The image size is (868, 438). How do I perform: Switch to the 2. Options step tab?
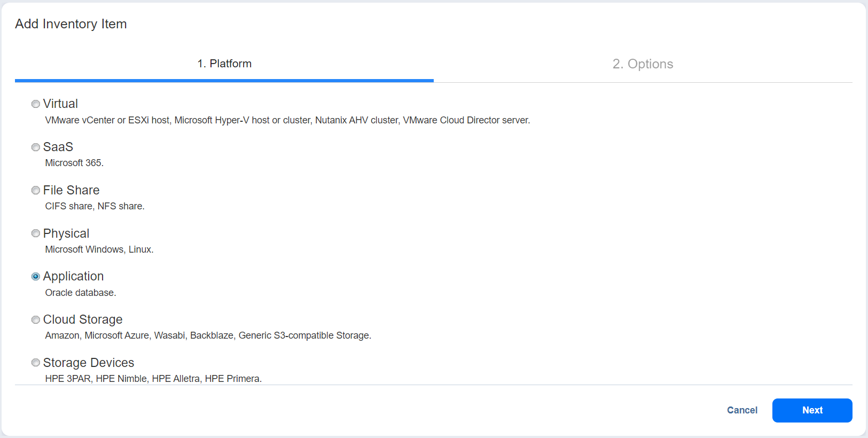click(643, 64)
